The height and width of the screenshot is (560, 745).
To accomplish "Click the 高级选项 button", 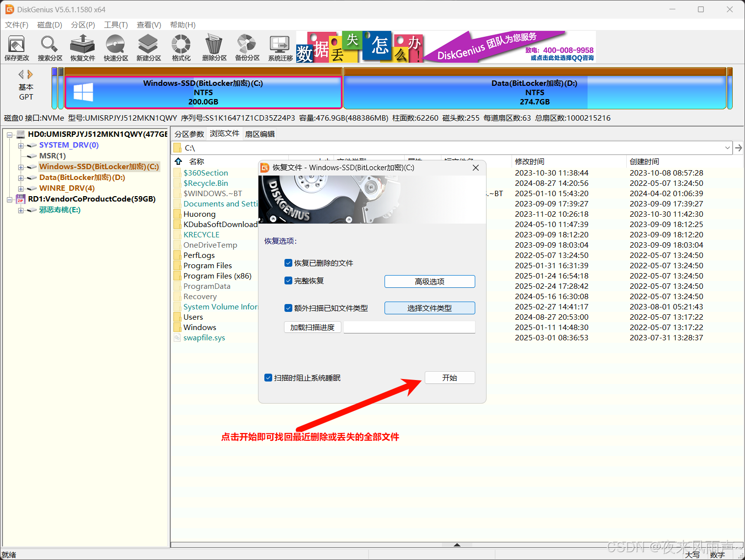I will pos(430,281).
